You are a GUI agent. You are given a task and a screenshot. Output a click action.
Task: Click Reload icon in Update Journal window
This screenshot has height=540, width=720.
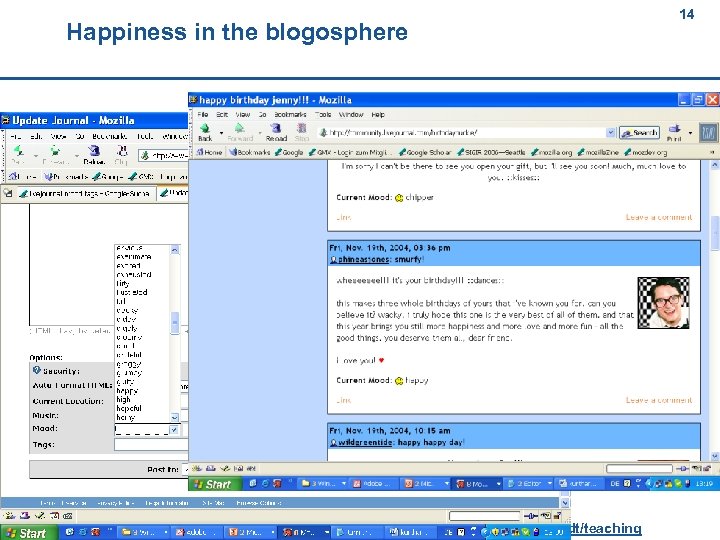[94, 151]
